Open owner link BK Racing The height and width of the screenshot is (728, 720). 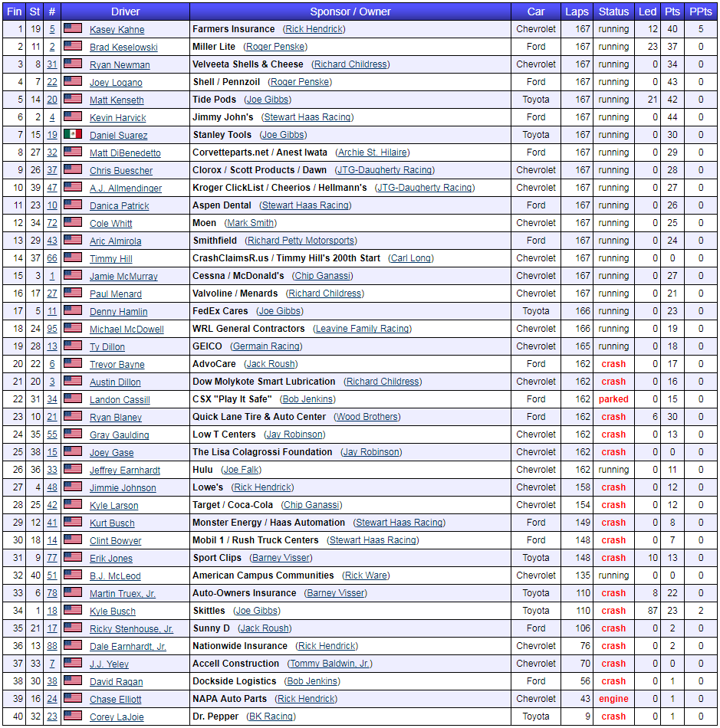click(x=271, y=717)
